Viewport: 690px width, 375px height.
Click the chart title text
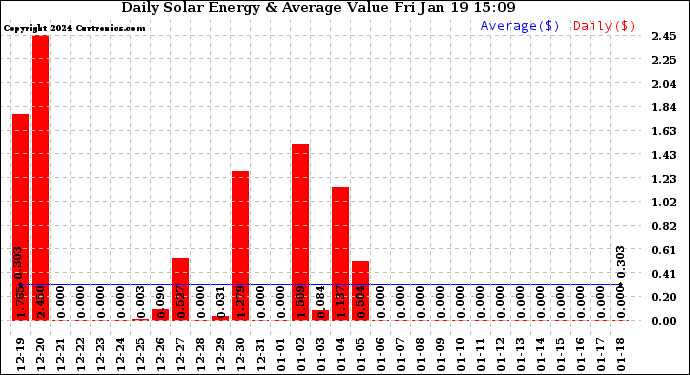pos(318,7)
